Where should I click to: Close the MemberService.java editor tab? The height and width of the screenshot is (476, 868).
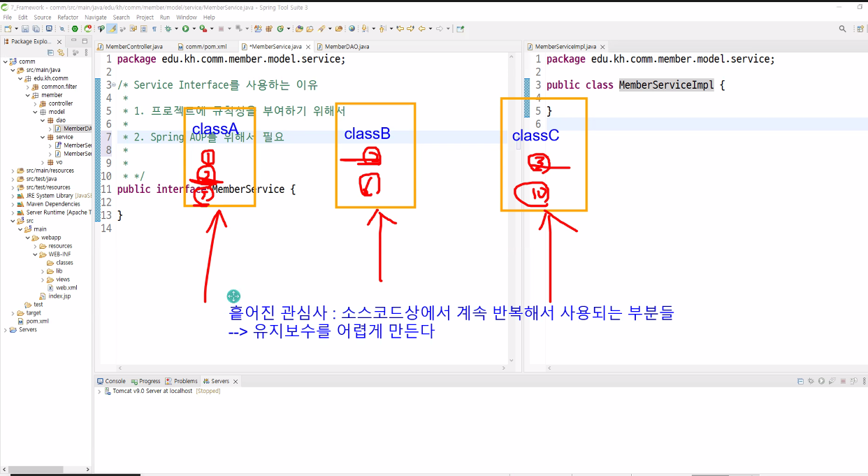pos(307,46)
